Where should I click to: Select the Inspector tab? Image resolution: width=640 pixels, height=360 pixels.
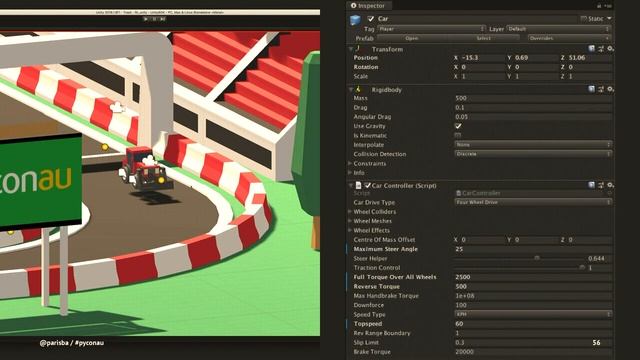tap(368, 6)
